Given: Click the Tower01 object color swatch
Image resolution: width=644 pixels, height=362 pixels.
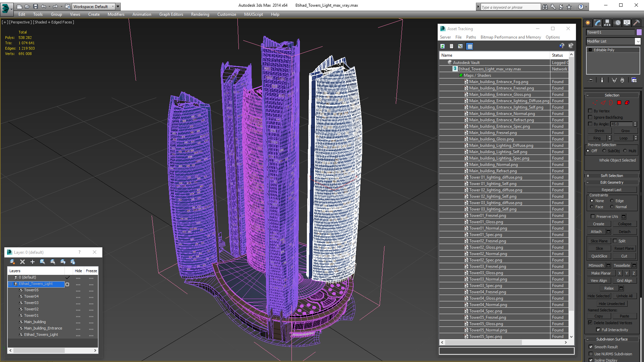Looking at the screenshot, I should coord(639,32).
